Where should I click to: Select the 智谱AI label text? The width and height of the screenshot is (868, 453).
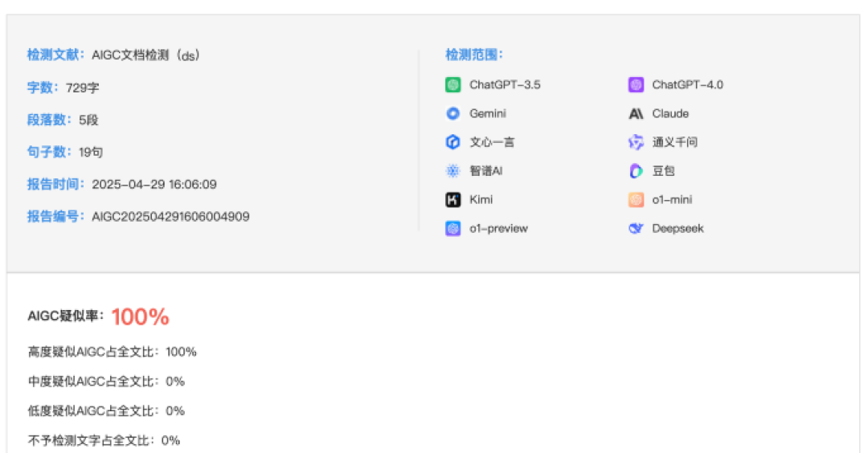[486, 171]
